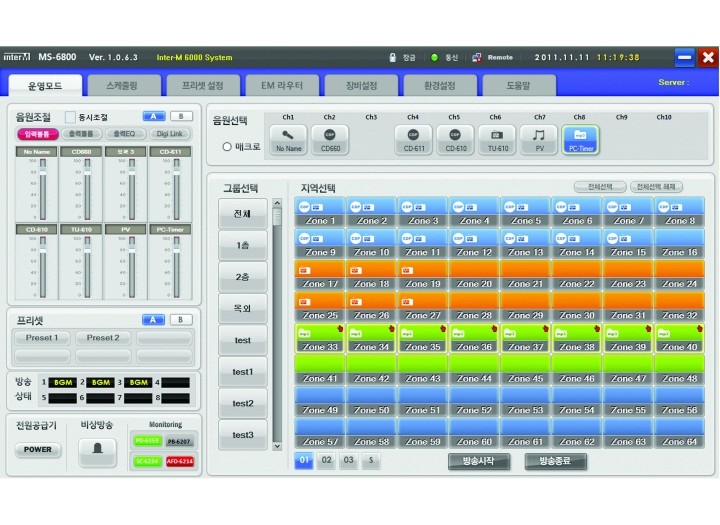Select the 매크로 radio button
This screenshot has height=525, width=720.
click(228, 147)
